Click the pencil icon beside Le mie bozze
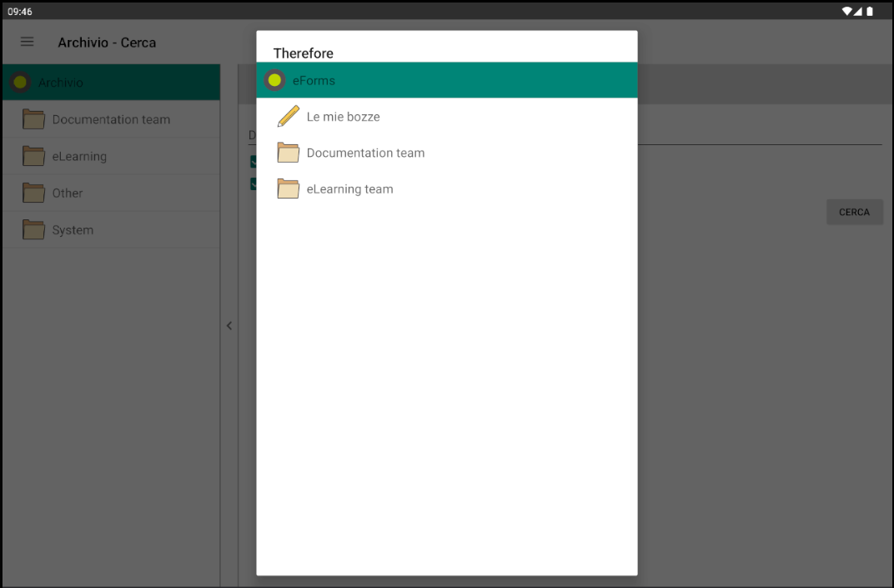894x588 pixels. point(288,116)
